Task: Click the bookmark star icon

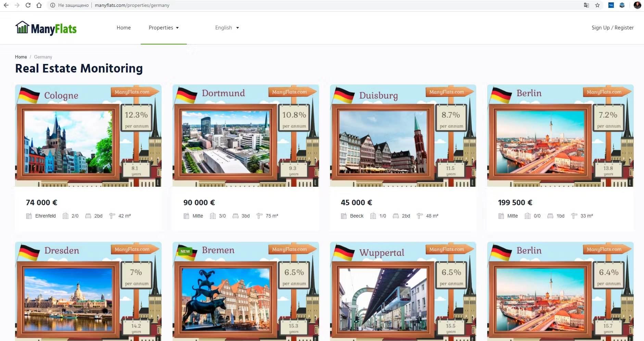Action: pyautogui.click(x=597, y=5)
